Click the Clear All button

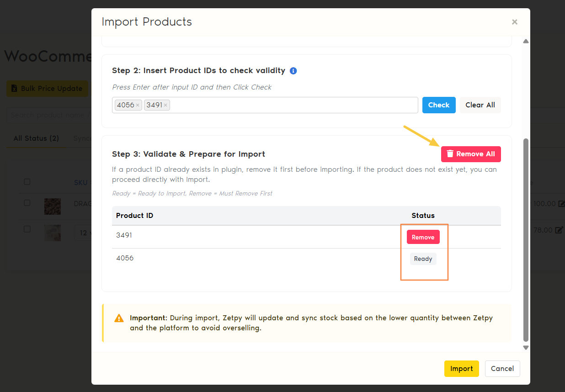click(x=480, y=105)
